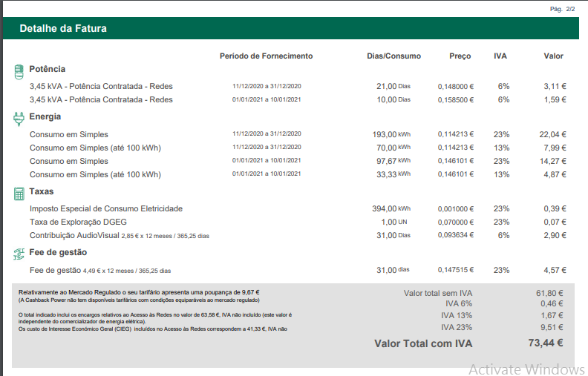Click the "10,00 Dias" quantity

[x=393, y=99]
